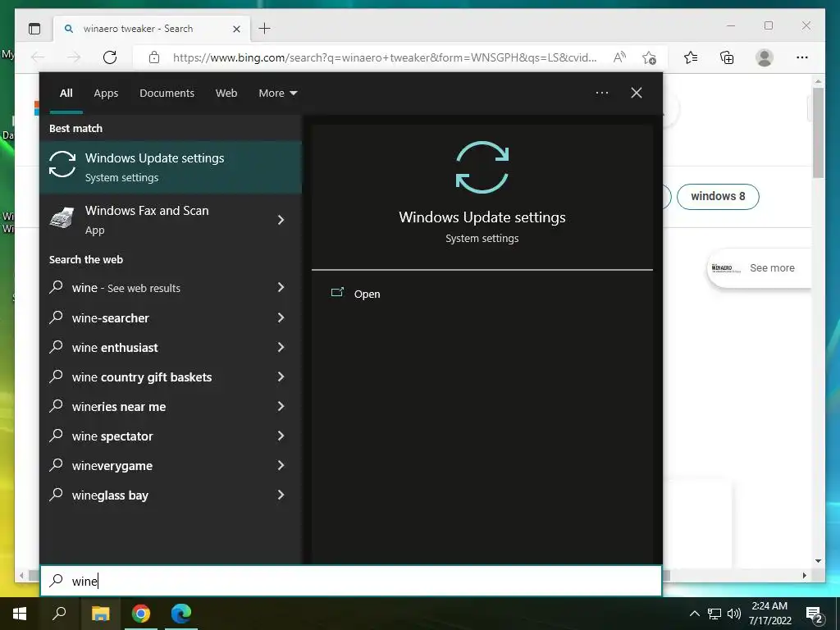Open Edge Favorites list
The image size is (840, 630).
coord(691,57)
